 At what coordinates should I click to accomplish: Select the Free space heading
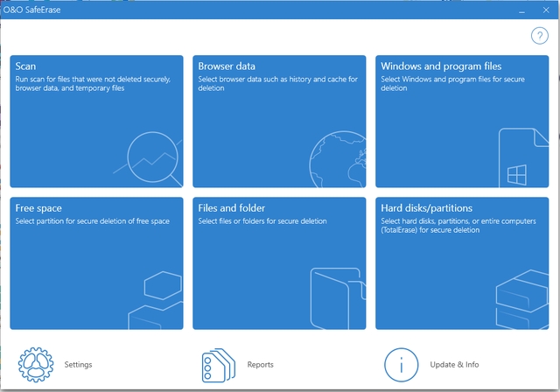(x=38, y=208)
